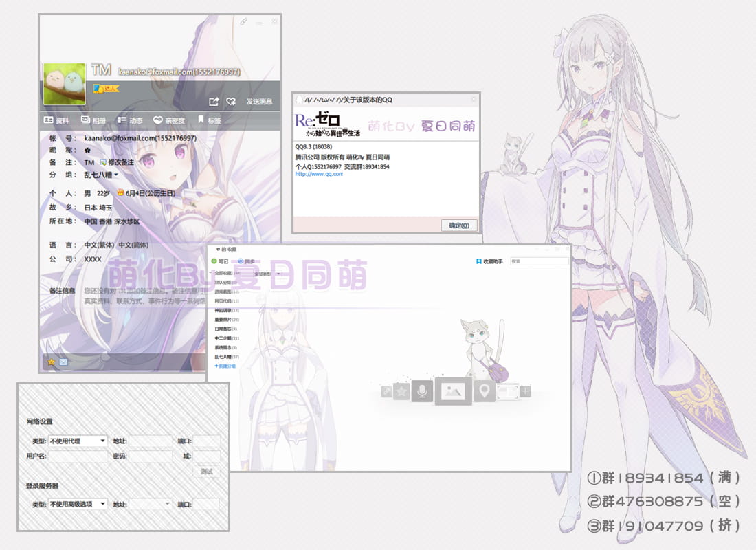Select the 系统留念 category
The width and height of the screenshot is (756, 550).
coord(225,347)
